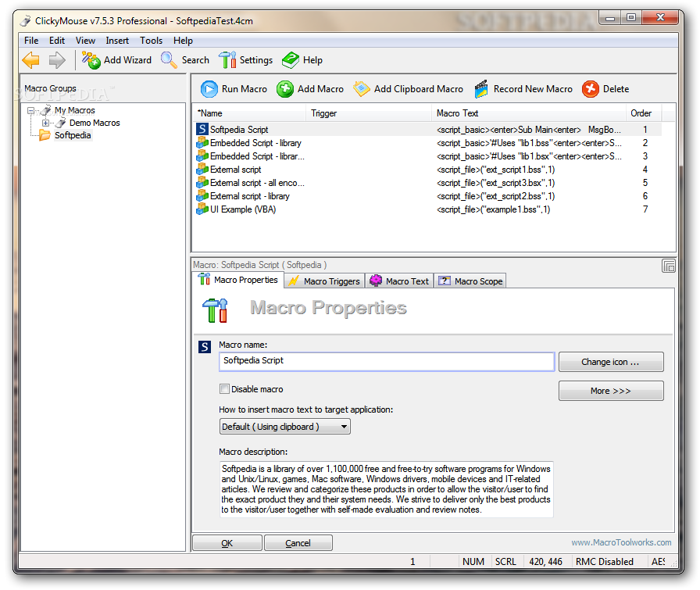Screen dimensions: 700x590
Task: Run the selected macro
Action: click(234, 89)
